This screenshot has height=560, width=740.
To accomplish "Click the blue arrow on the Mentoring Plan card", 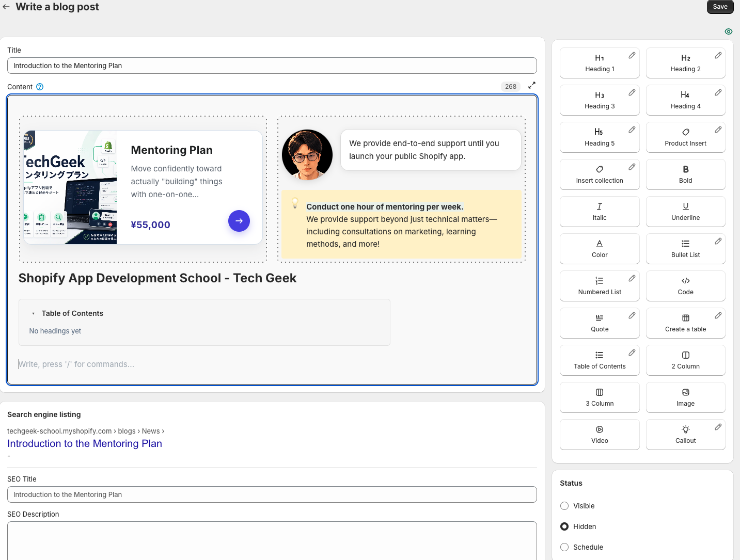I will tap(239, 221).
